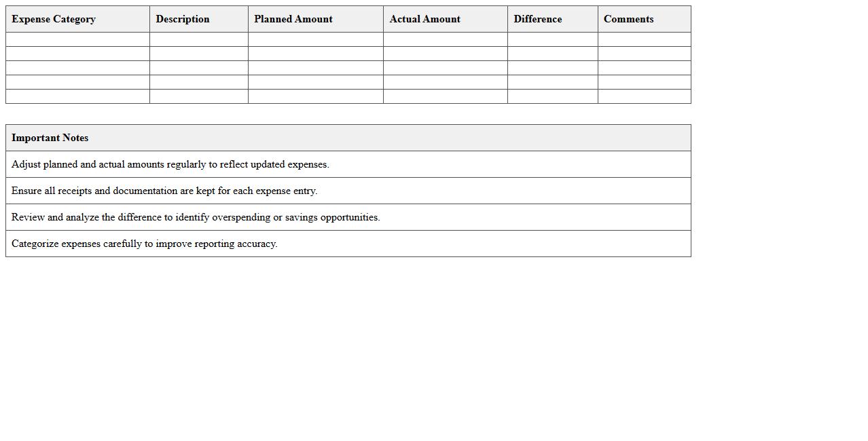Select the first empty Comments cell
The height and width of the screenshot is (441, 868).
[644, 39]
